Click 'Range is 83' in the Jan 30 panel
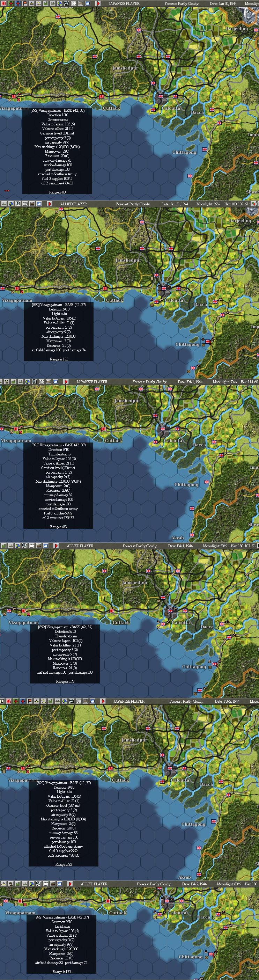Viewport: 259px width, 980px height. point(57,192)
